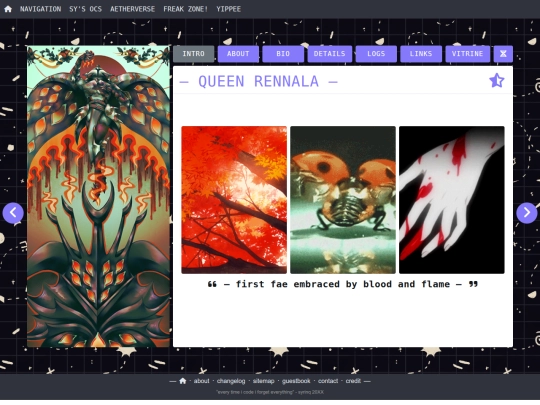Select the INTRO tab
This screenshot has width=540, height=405.
194,54
